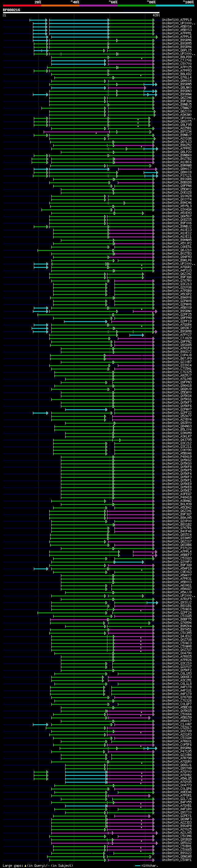Select the UniRef100_A2Z581 label
Viewport: 197px width, 868px height.
click(177, 128)
